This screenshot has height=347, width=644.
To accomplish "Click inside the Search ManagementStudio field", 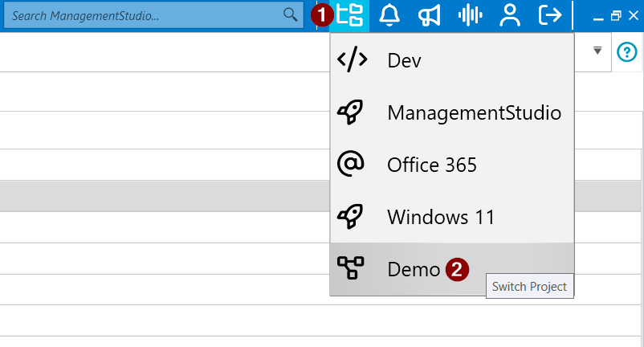I will click(153, 15).
